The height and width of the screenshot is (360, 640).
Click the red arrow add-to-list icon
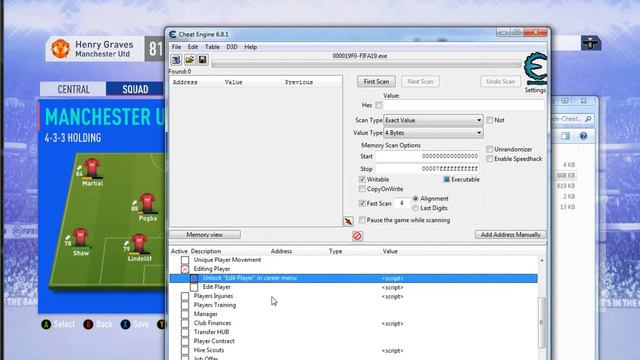348,221
